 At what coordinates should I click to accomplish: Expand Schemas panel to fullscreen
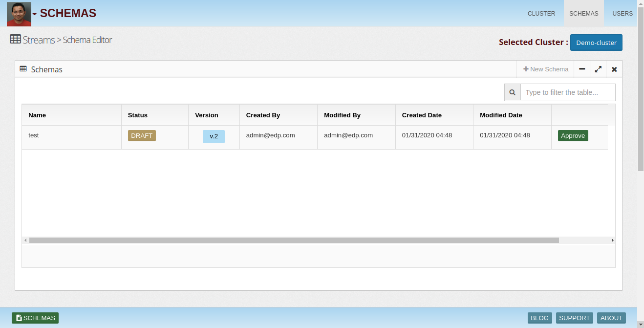[x=598, y=69]
